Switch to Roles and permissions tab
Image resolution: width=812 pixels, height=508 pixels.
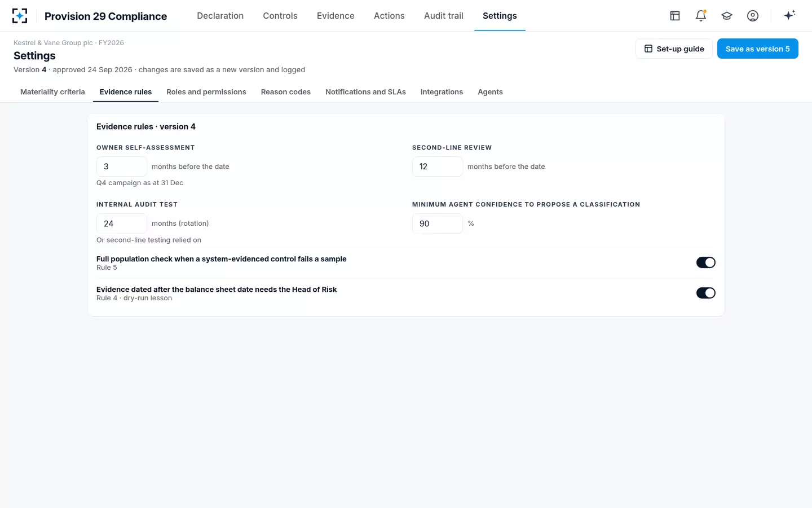206,92
